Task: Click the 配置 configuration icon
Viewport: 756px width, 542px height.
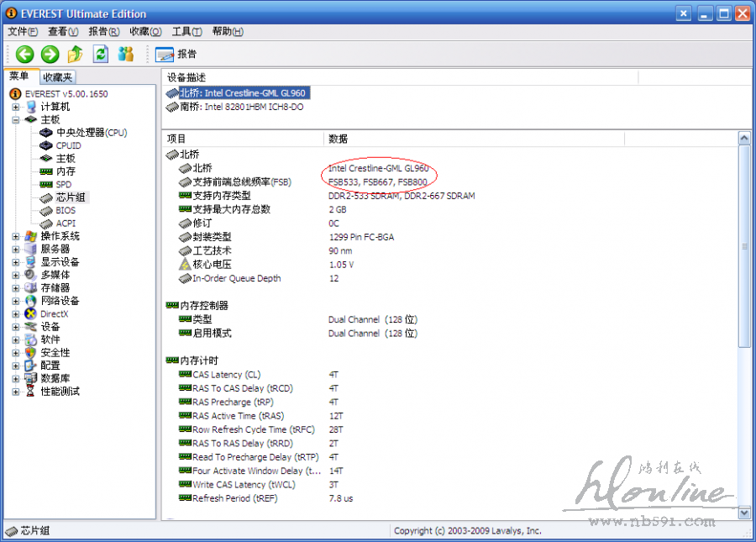Action: pyautogui.click(x=31, y=366)
